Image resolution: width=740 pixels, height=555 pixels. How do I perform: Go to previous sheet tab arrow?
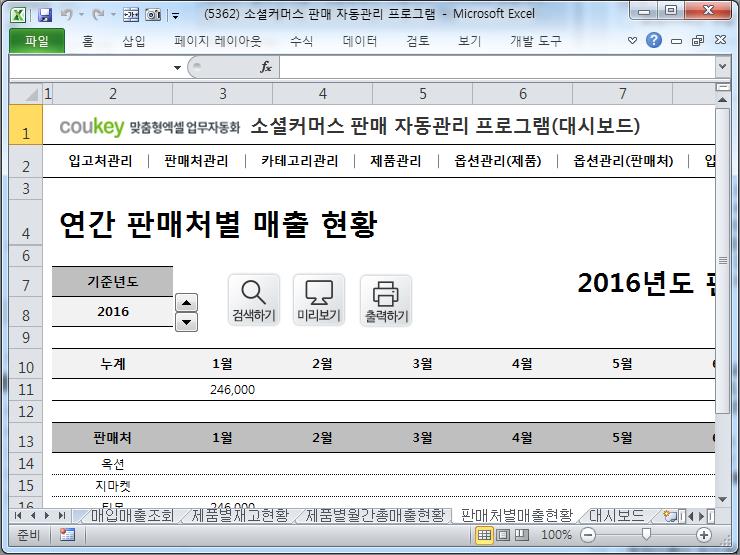(33, 516)
